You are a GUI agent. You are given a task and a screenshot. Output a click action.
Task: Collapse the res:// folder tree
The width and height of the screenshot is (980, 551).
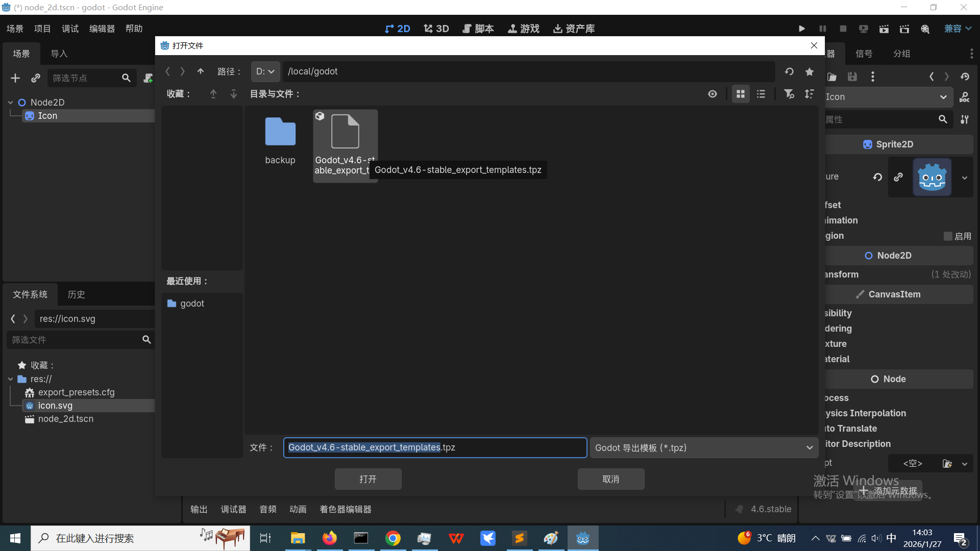[x=11, y=379]
